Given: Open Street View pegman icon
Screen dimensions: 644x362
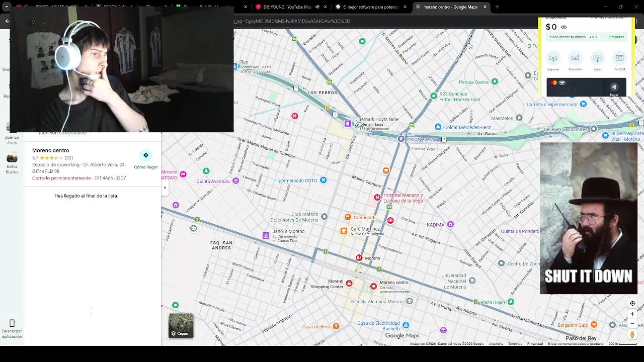Looking at the screenshot, I should click(632, 334).
